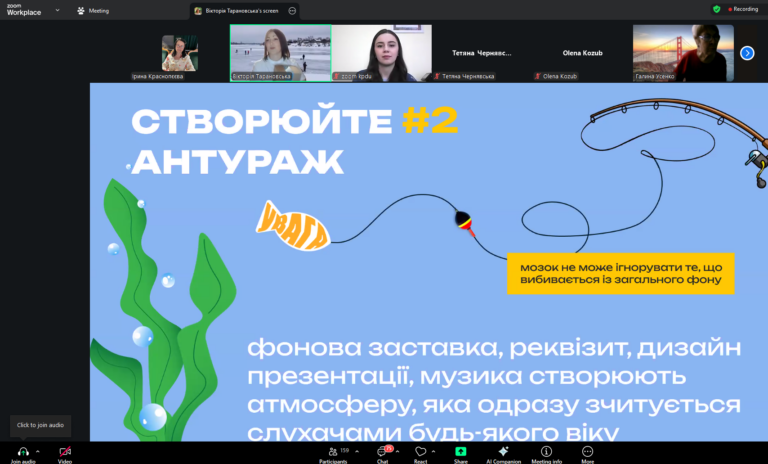The height and width of the screenshot is (464, 768).
Task: Expand audio options caret next to Join audio
Action: 38,451
